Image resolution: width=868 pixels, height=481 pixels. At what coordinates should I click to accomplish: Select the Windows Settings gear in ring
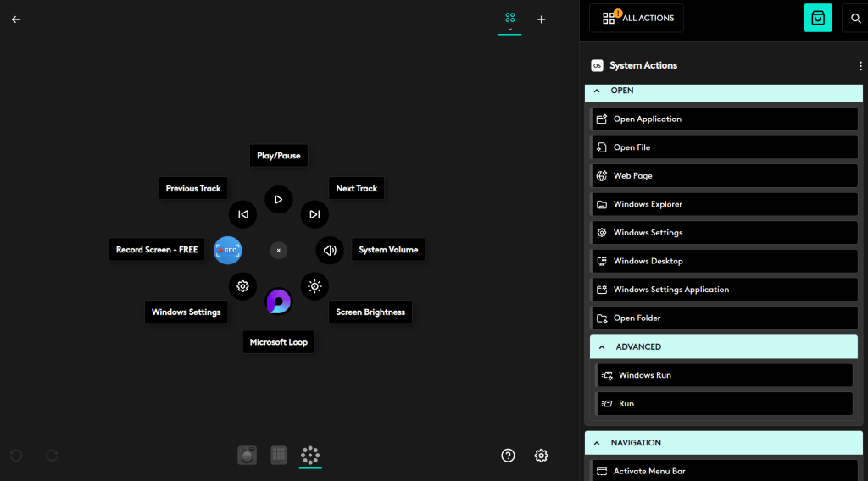[x=242, y=286]
